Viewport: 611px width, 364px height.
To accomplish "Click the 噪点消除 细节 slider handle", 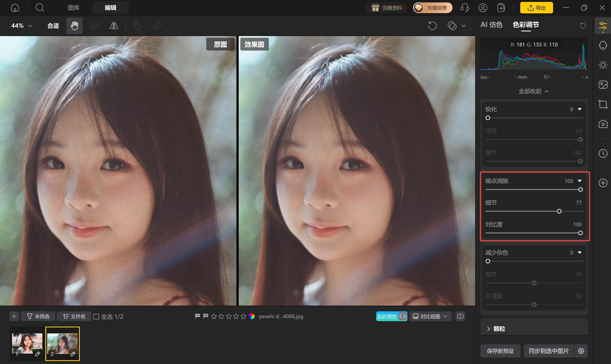I will click(559, 211).
